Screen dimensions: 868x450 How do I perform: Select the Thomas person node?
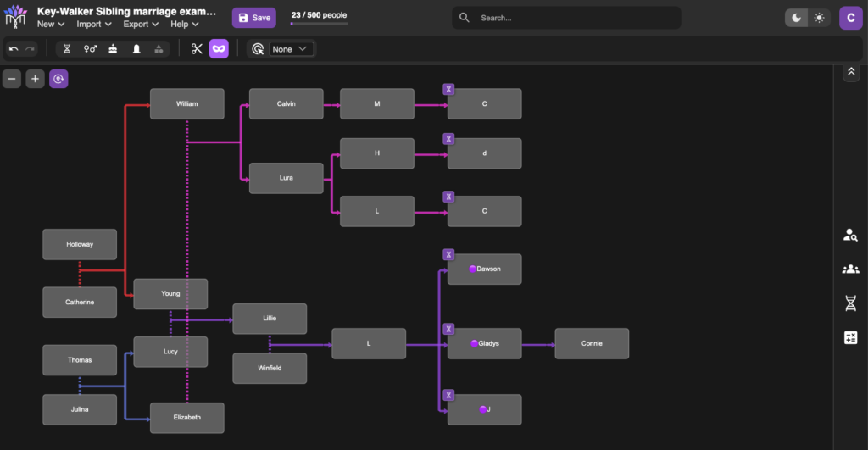tap(80, 360)
